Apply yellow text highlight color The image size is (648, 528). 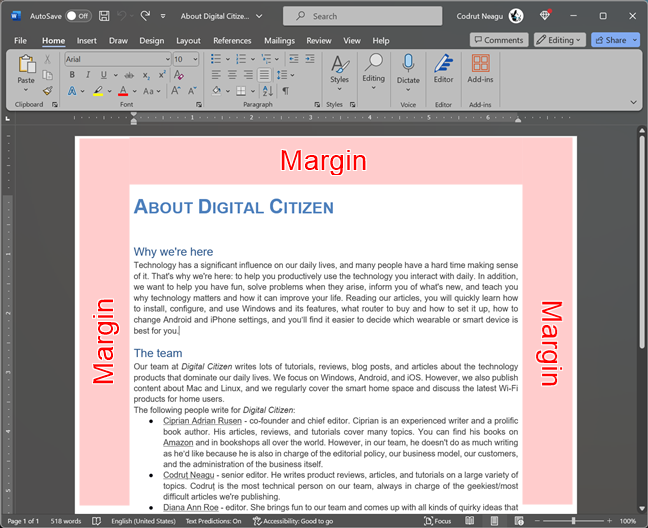98,90
